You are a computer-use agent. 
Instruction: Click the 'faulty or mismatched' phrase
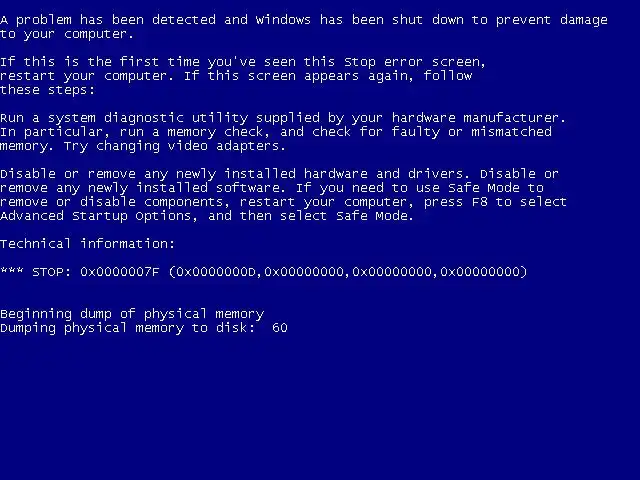471,132
